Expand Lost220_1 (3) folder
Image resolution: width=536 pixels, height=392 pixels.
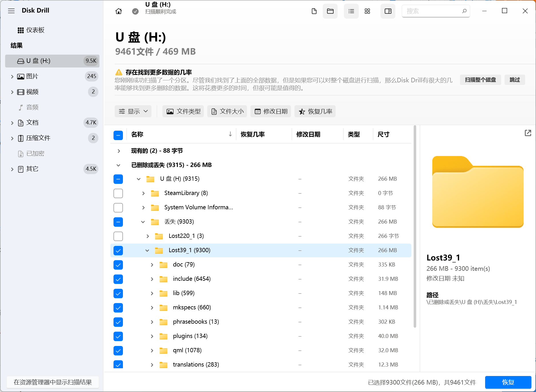[x=148, y=236]
